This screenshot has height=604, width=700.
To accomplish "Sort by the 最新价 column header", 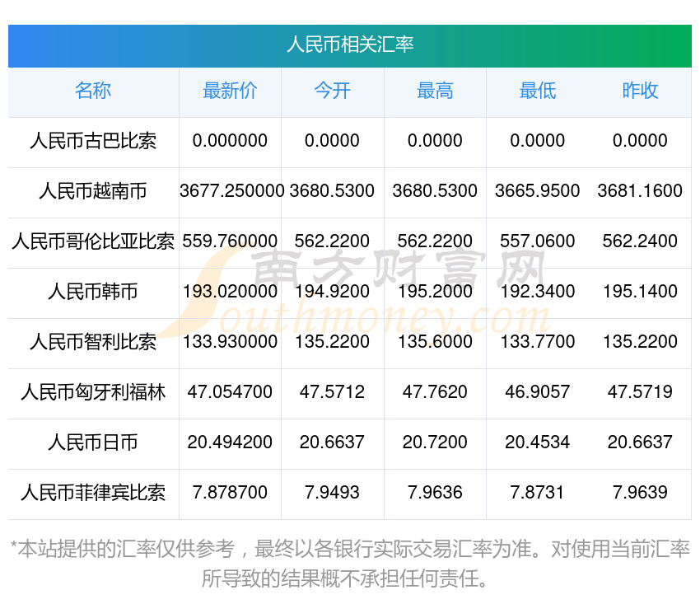I will pyautogui.click(x=230, y=91).
